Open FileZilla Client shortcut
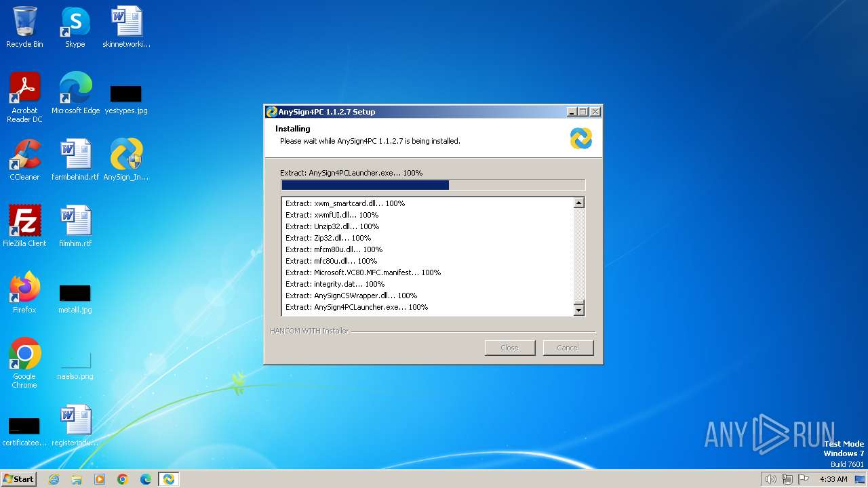The image size is (868, 488). 24,226
